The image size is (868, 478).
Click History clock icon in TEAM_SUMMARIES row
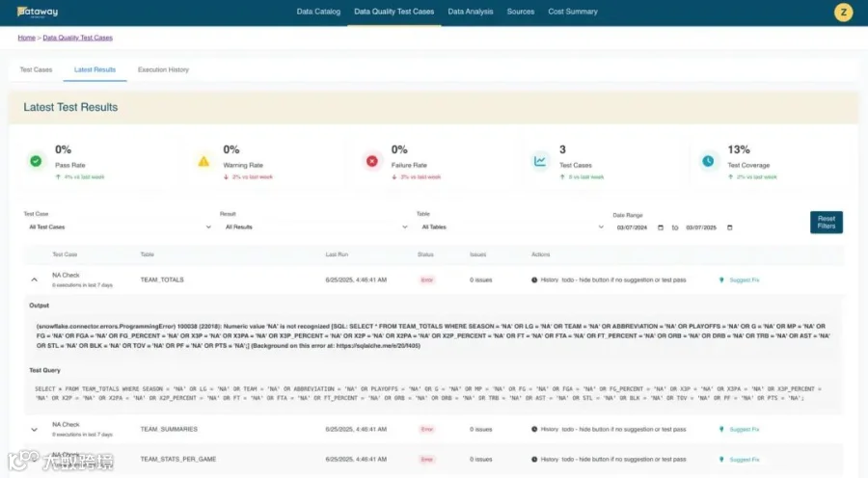coord(534,429)
